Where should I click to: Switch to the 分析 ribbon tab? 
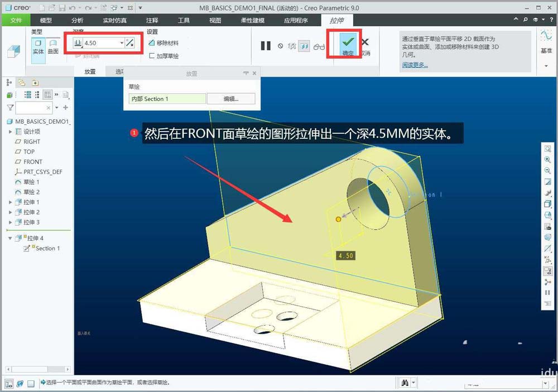tap(77, 20)
